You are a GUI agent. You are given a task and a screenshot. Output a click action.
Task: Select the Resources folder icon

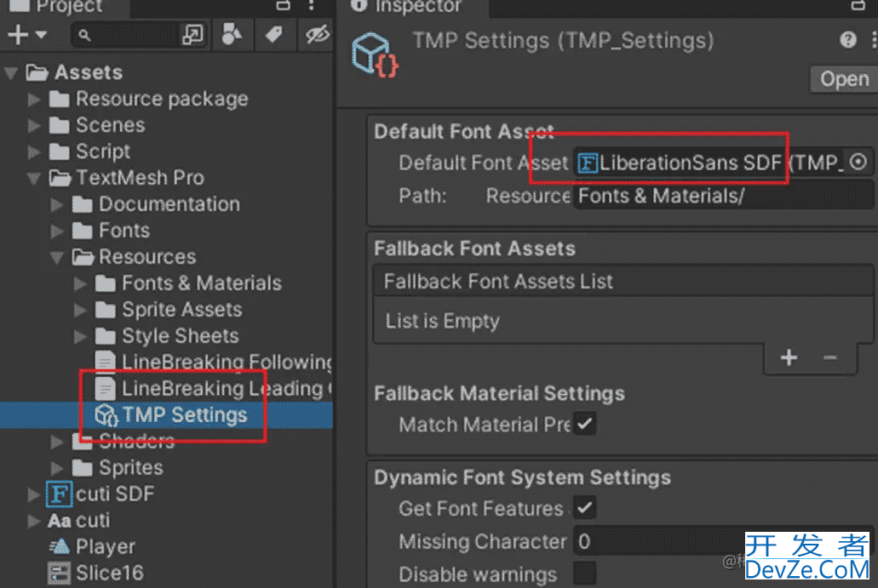pos(83,257)
